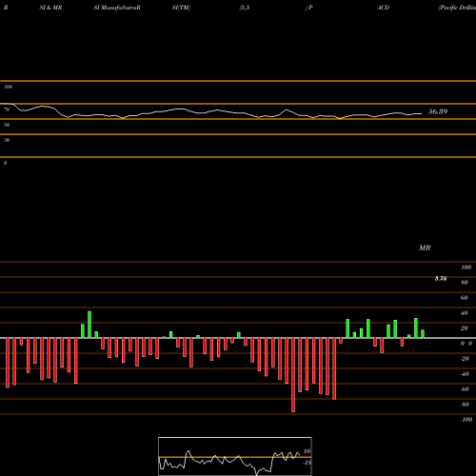Click the 'Pacific Drilling' title text
476x476 pixels.
(x=457, y=8)
